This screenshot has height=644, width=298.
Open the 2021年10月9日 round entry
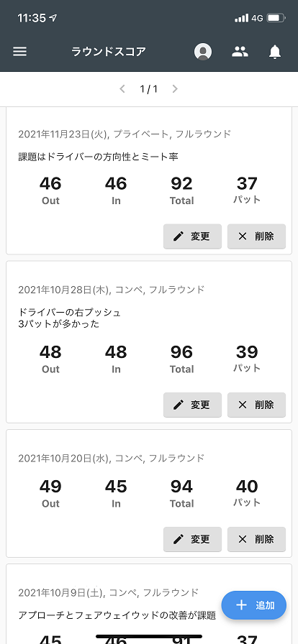[149, 604]
